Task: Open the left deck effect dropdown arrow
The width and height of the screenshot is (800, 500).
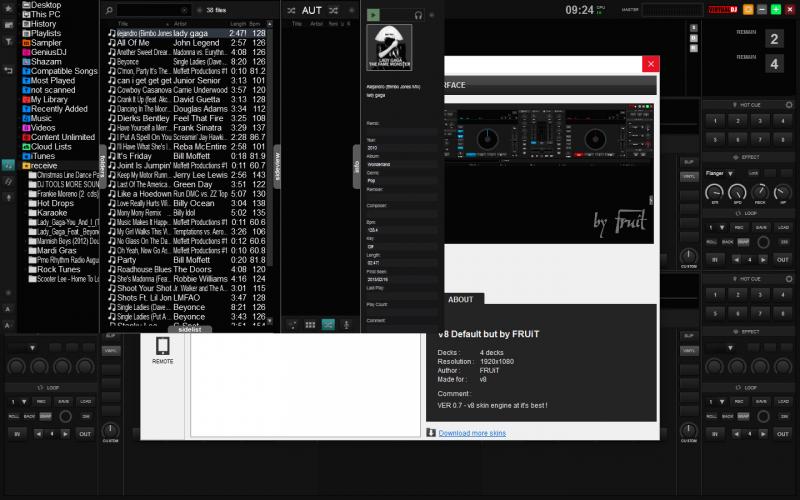Action: coord(32,348)
